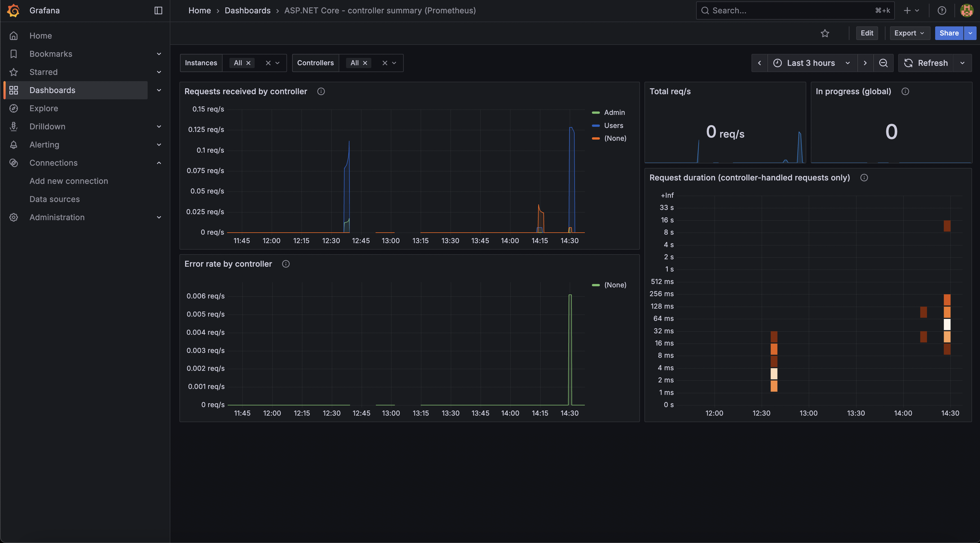The image size is (980, 543).
Task: Open Add new connection page
Action: point(69,181)
